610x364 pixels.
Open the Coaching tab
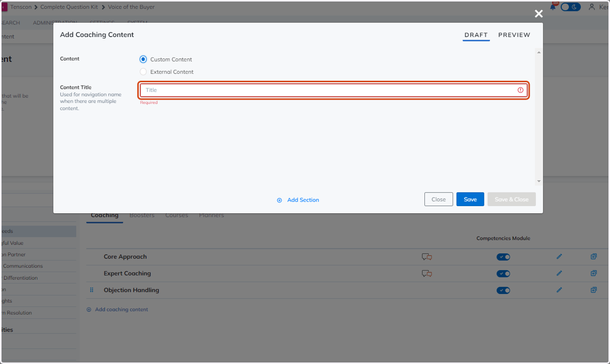105,215
